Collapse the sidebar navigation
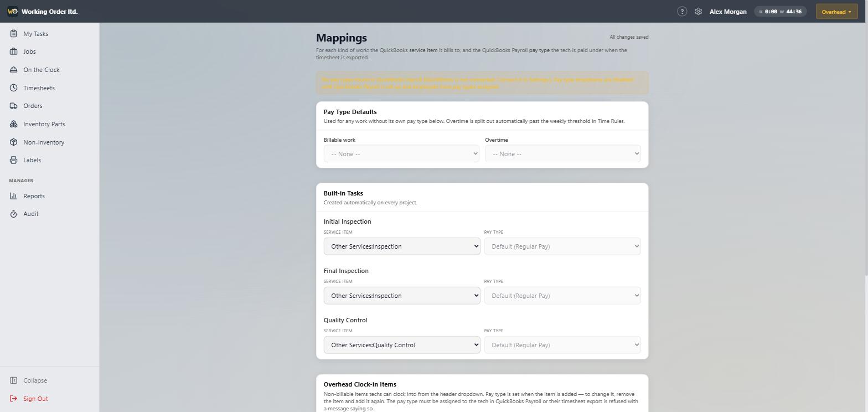Screen dimensions: 868x412 click(35, 380)
